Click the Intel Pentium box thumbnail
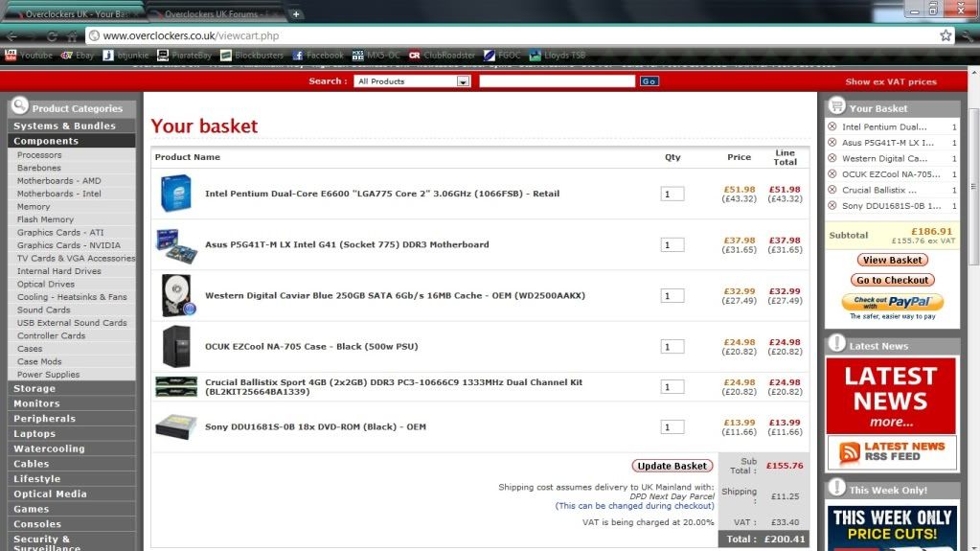The width and height of the screenshot is (980, 551). point(175,194)
